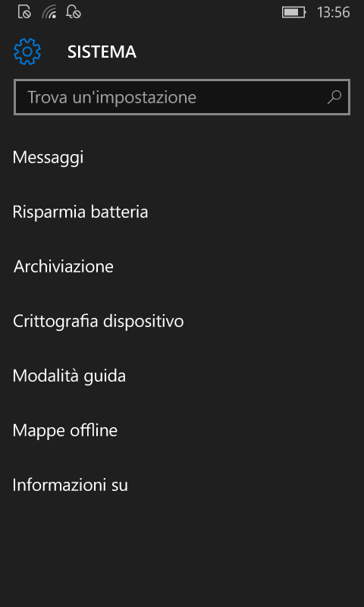Viewport: 364px width, 607px height.
Task: Tap the SISTEMA header title
Action: [x=102, y=52]
